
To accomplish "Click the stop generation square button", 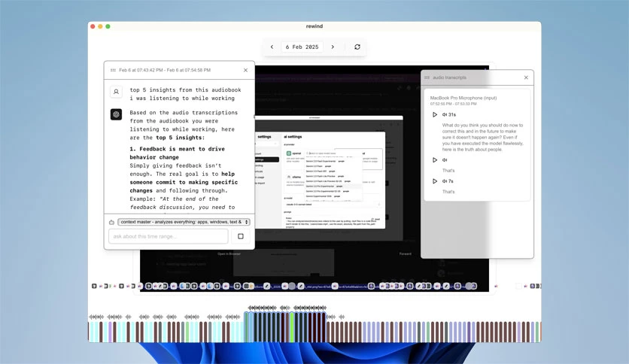I will pos(241,236).
